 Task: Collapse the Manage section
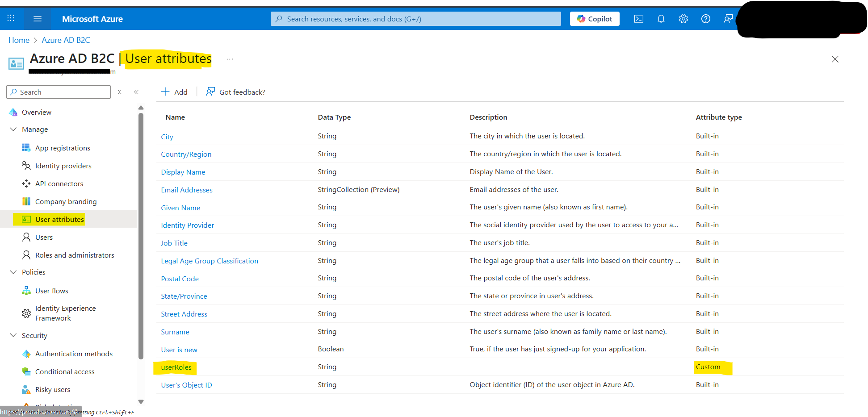tap(13, 129)
